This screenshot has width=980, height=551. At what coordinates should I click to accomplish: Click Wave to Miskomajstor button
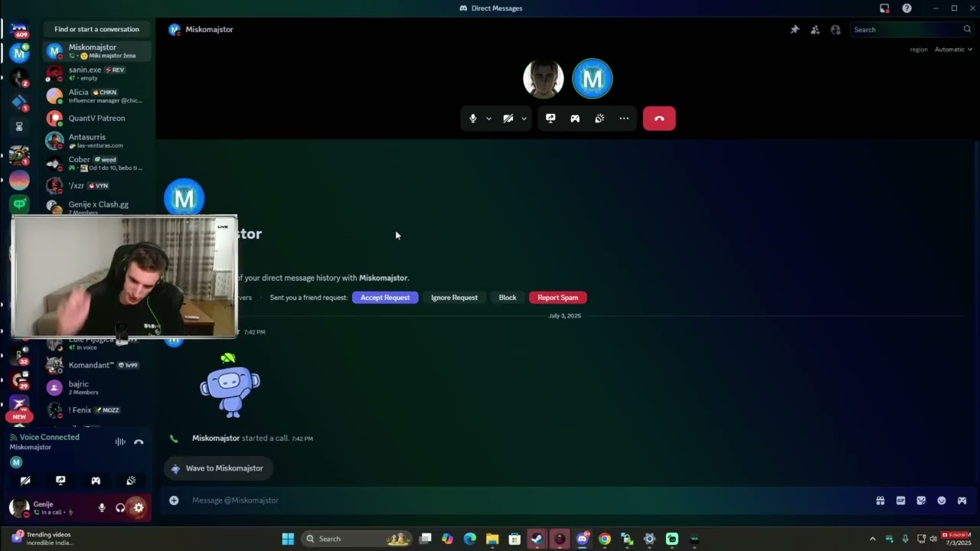217,468
